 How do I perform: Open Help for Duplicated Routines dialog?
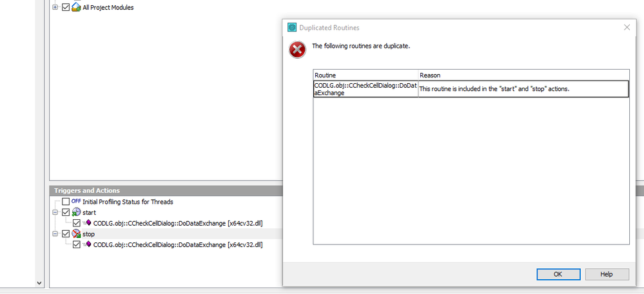tap(607, 274)
